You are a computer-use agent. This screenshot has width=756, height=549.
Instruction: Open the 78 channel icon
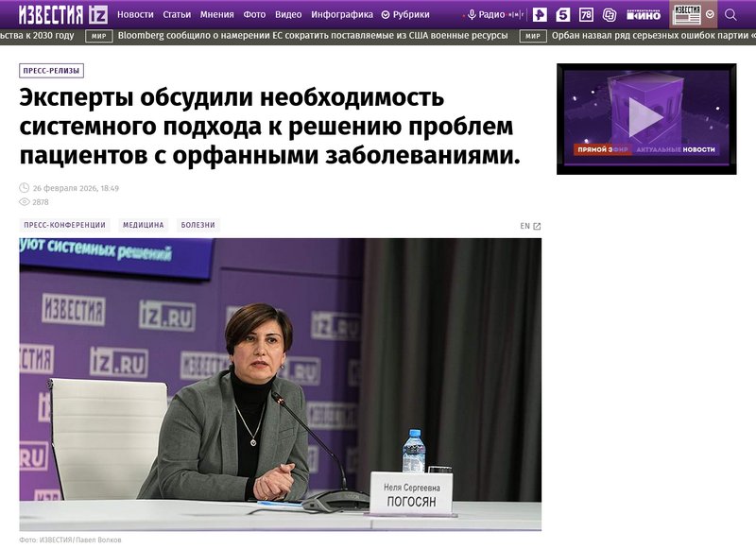[586, 15]
